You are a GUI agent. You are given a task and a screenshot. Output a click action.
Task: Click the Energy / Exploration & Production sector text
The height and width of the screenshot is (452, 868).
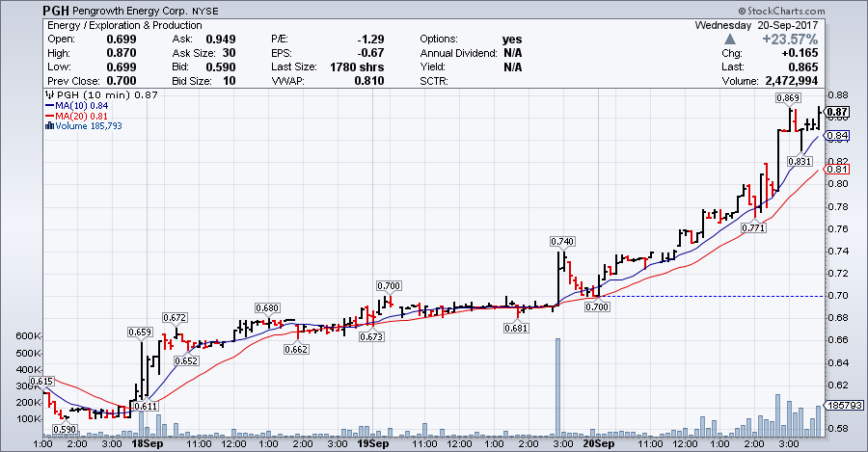(120, 24)
